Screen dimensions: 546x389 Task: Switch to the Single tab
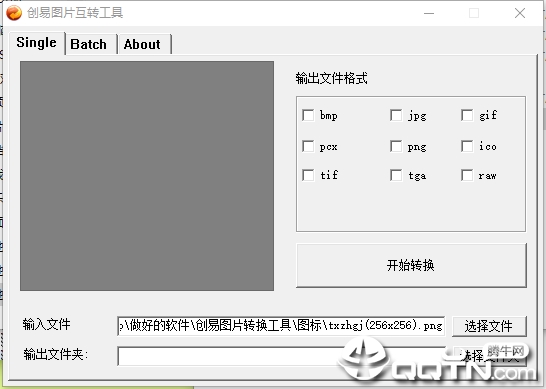tap(37, 42)
